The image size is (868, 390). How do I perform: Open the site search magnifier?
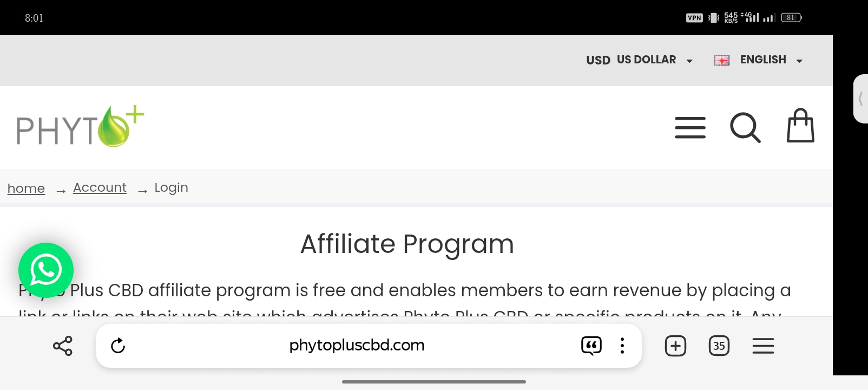pyautogui.click(x=745, y=128)
